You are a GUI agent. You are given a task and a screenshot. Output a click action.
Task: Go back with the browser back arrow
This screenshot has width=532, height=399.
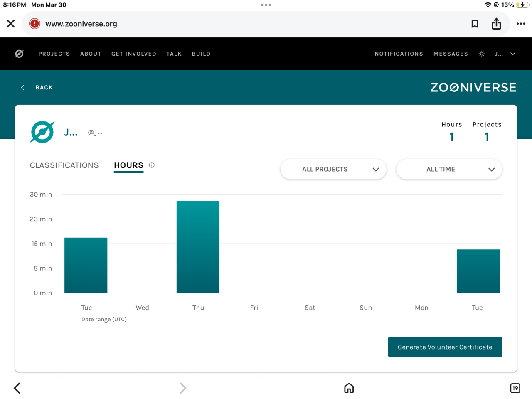pos(17,388)
